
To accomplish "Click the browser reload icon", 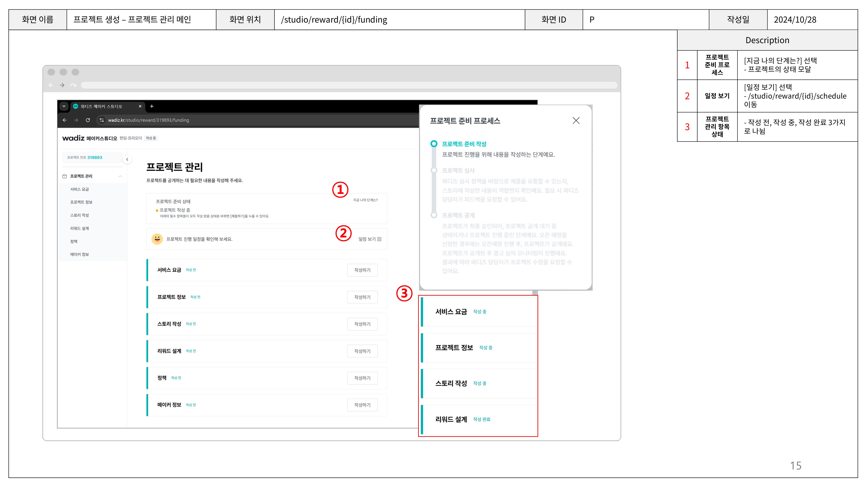I will point(88,120).
